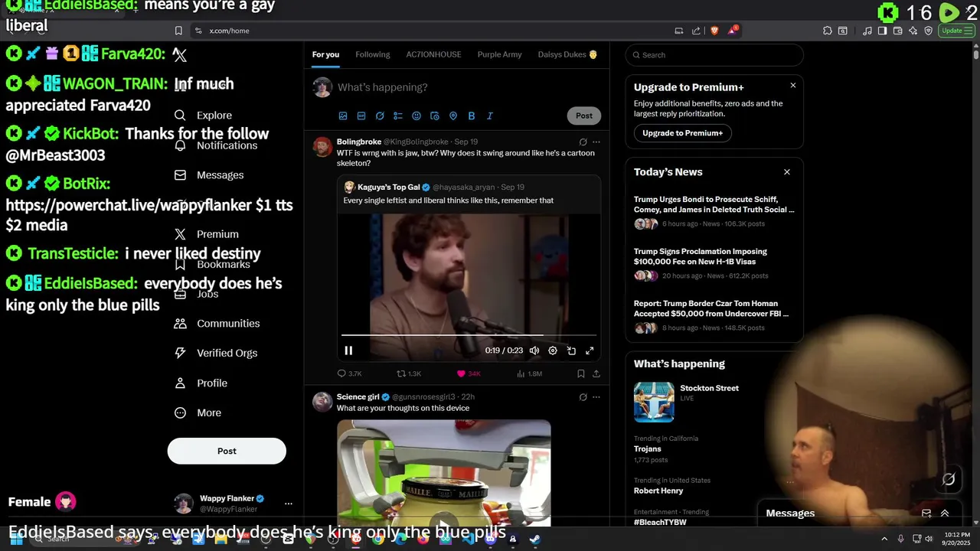This screenshot has width=980, height=551.
Task: View analytics showing 1.8M views
Action: point(529,373)
